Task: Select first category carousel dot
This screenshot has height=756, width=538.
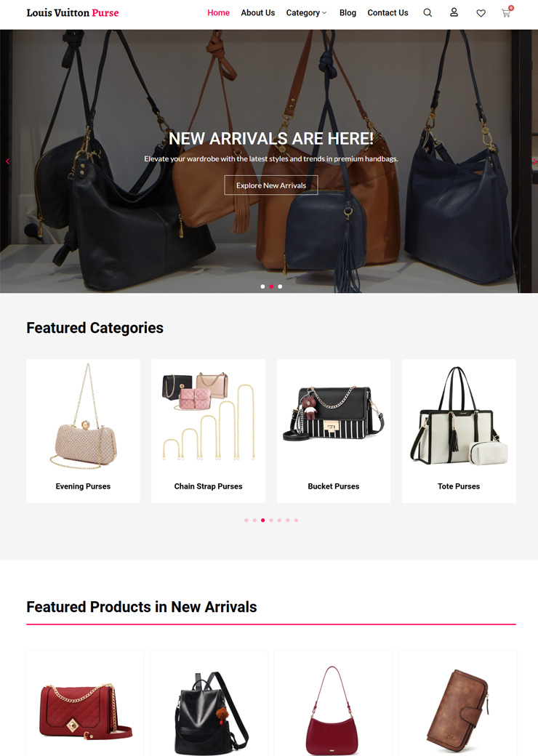Action: coord(246,520)
